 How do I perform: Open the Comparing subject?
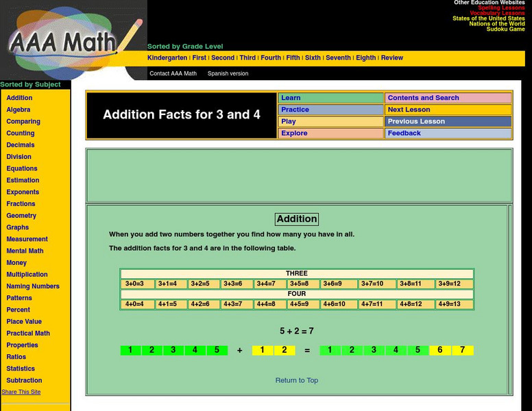click(x=23, y=121)
